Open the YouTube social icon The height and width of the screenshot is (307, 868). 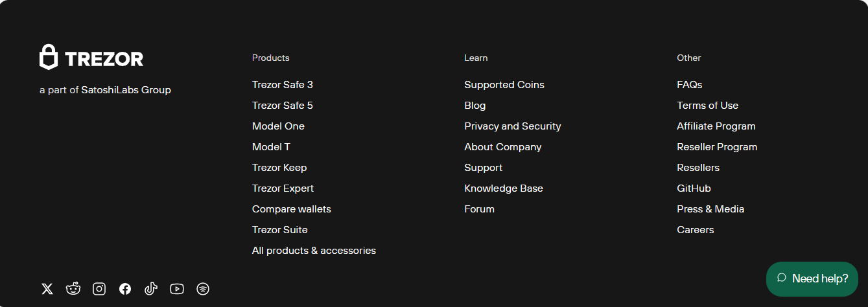tap(177, 289)
